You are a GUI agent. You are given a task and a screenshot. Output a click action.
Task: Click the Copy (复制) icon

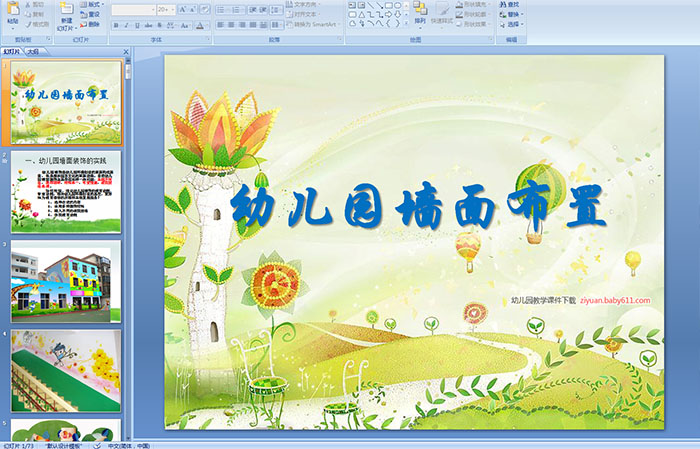pyautogui.click(x=28, y=14)
